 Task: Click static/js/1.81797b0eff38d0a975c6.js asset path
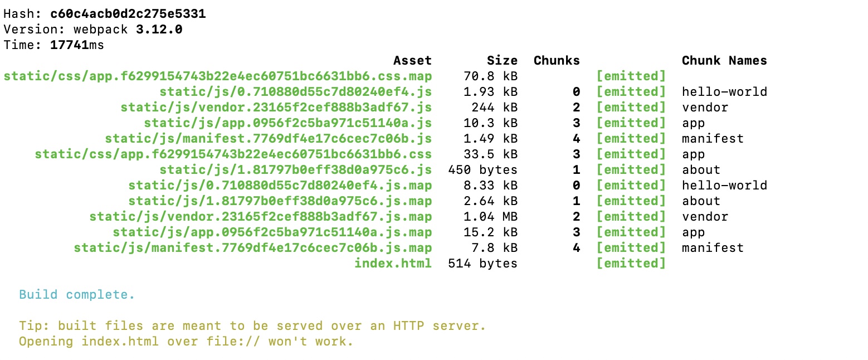(296, 170)
